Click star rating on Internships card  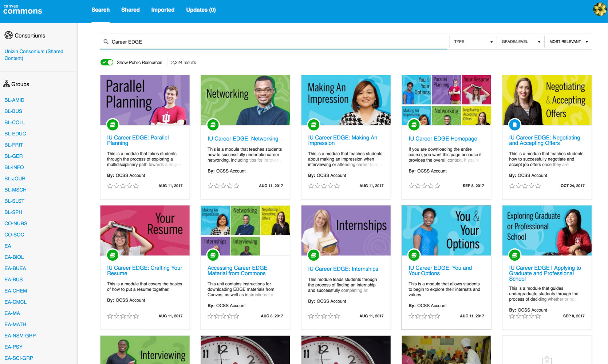click(324, 316)
